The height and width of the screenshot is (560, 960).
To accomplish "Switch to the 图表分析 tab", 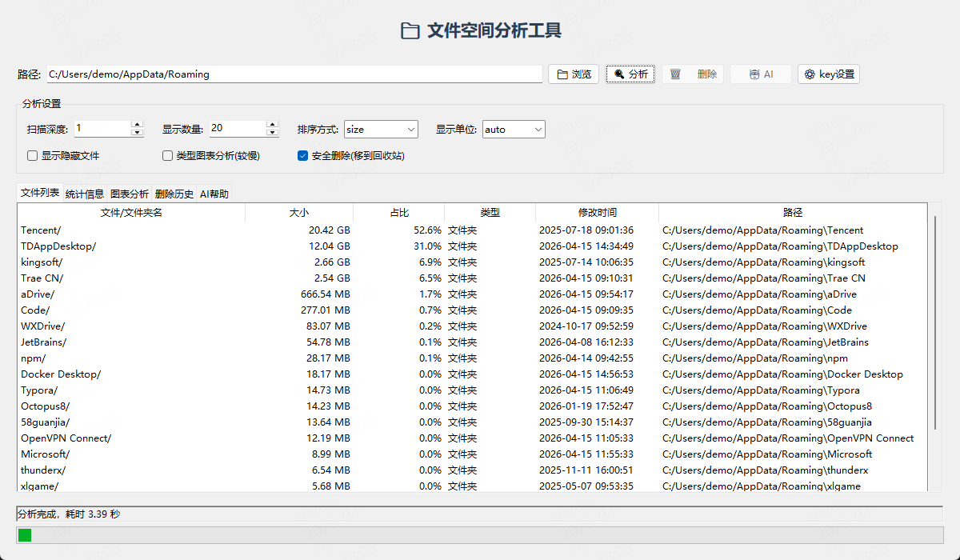I will (130, 194).
